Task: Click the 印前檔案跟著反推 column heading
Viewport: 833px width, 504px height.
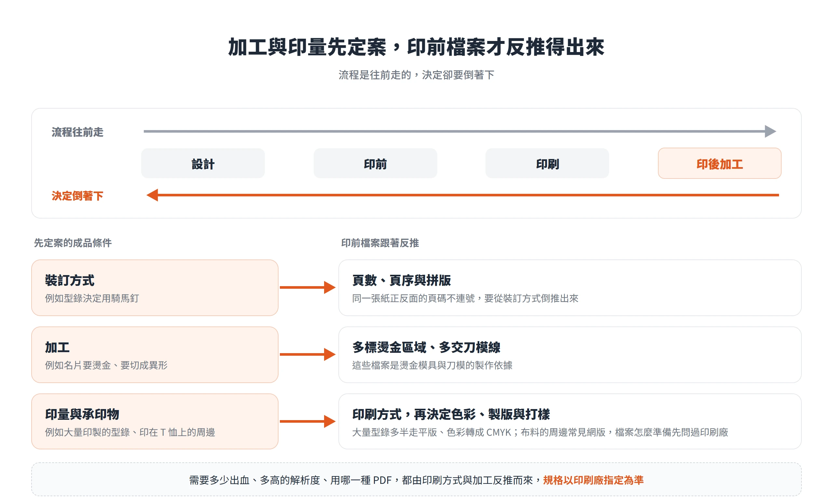Action: click(380, 243)
